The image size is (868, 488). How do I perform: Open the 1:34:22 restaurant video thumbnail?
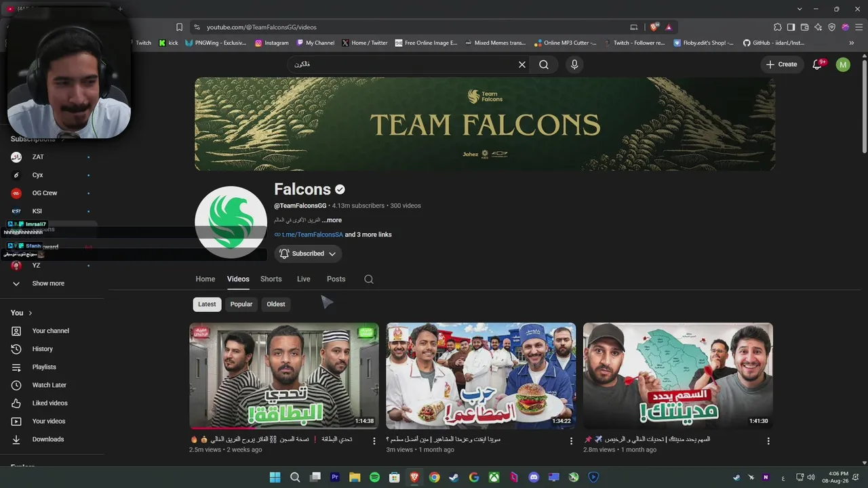tap(481, 376)
